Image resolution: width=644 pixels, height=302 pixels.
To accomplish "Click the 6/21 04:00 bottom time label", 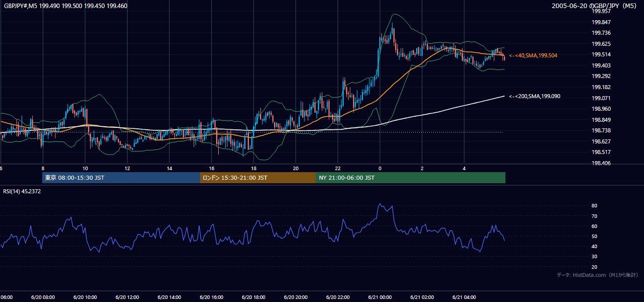I will [x=464, y=297].
